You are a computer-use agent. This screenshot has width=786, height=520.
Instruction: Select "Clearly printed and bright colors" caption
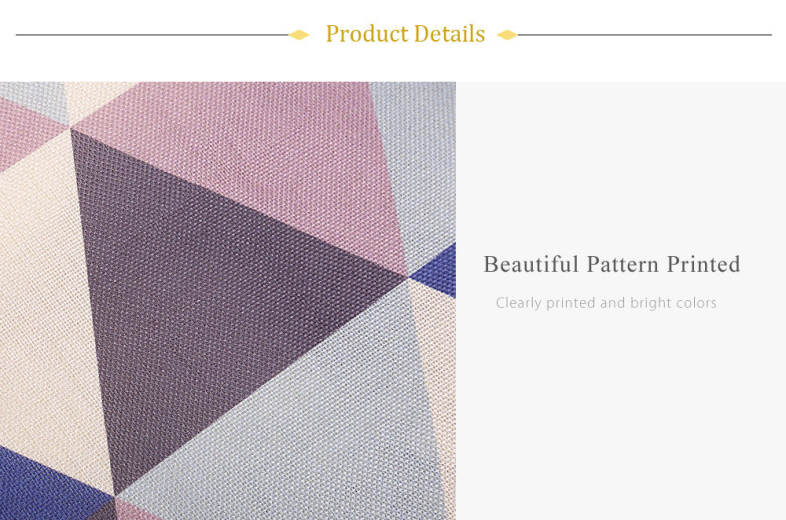(606, 303)
